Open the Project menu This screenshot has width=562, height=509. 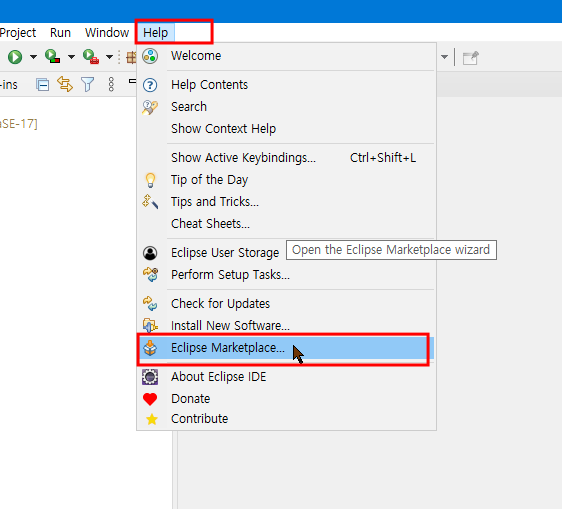coord(18,33)
